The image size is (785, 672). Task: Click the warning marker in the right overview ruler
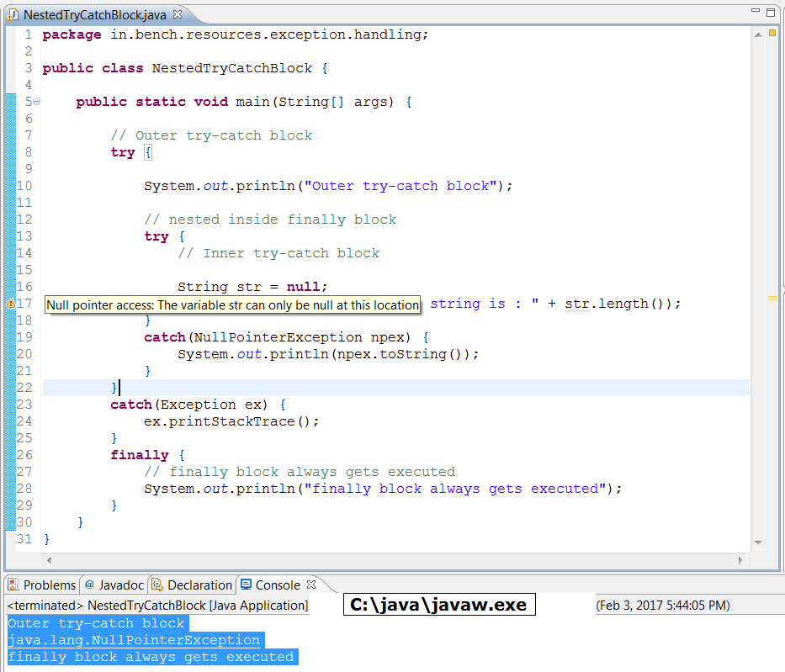(x=771, y=298)
